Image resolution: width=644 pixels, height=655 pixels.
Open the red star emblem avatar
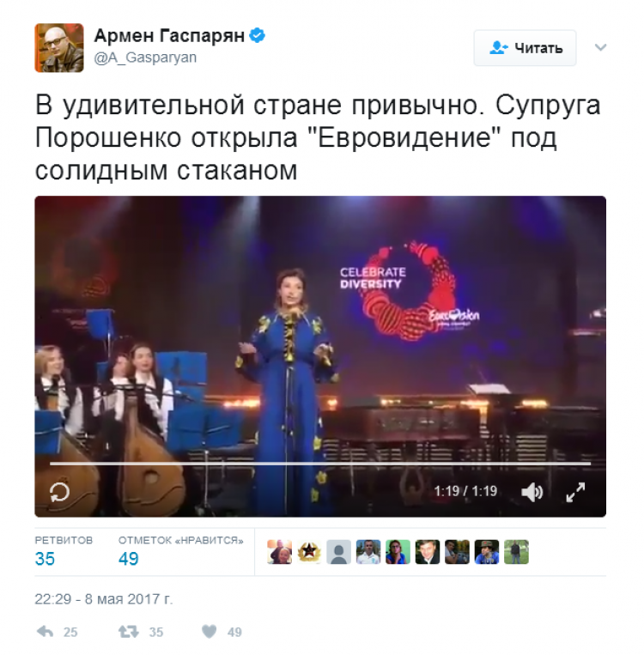click(309, 552)
